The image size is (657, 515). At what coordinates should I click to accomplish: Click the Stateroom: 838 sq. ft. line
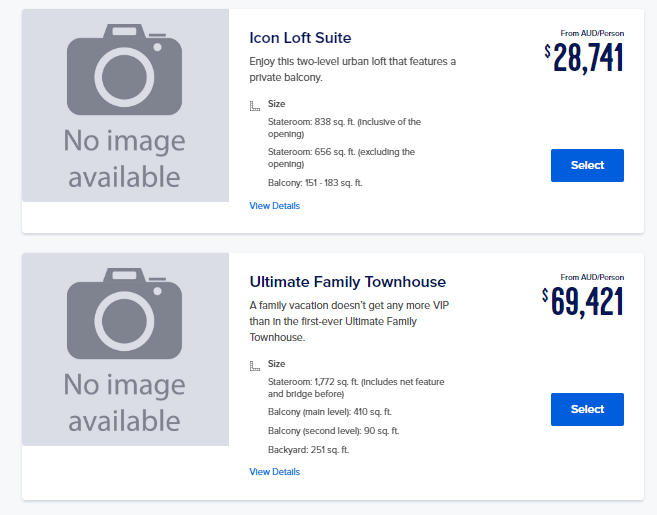344,128
